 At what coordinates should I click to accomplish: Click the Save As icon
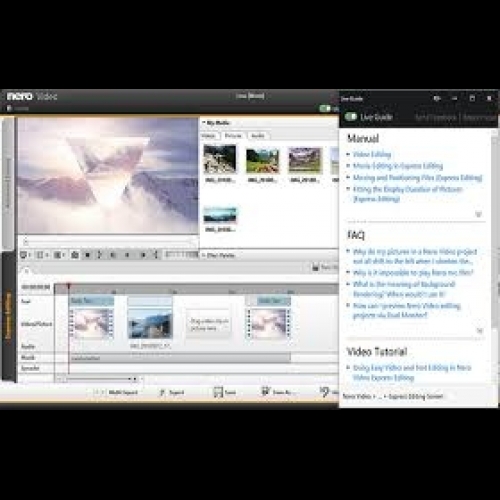click(266, 392)
